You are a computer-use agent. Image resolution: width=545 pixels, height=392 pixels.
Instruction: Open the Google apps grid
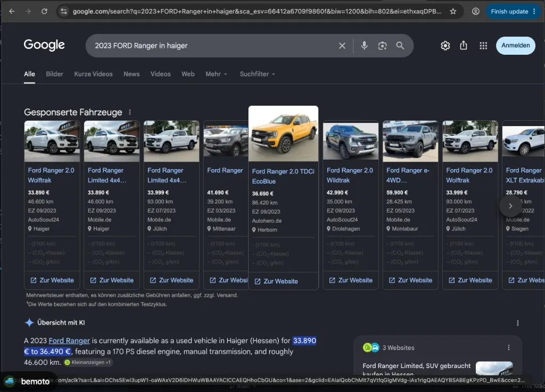pyautogui.click(x=483, y=46)
